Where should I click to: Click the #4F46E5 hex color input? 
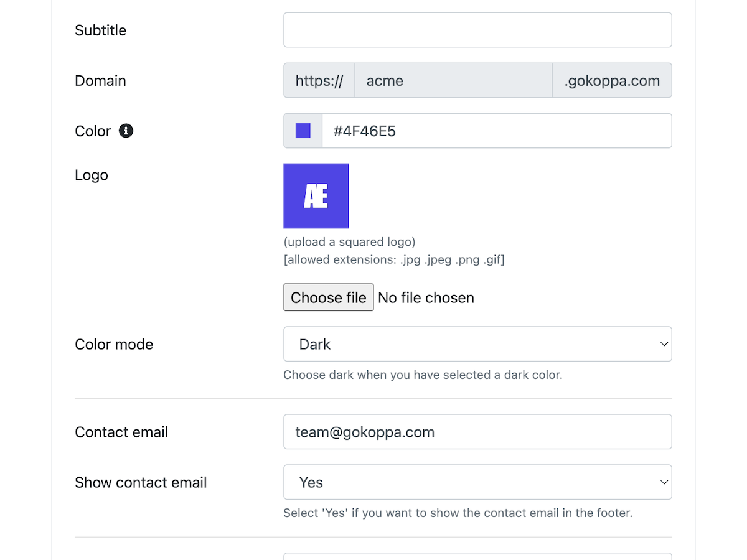(x=496, y=131)
